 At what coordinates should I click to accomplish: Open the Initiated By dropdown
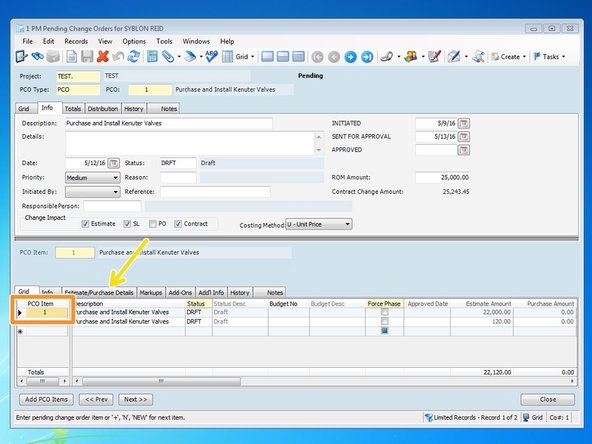click(x=115, y=192)
